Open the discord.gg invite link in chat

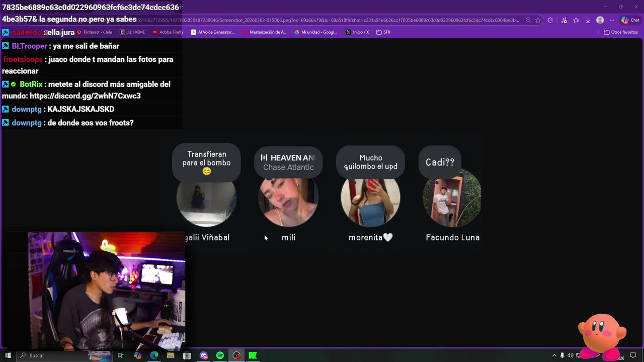point(85,96)
